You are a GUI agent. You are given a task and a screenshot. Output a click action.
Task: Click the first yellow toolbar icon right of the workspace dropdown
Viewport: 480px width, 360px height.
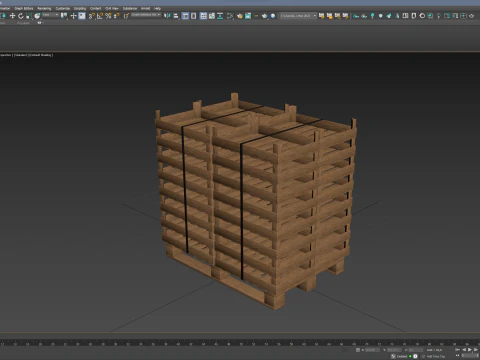(321, 16)
